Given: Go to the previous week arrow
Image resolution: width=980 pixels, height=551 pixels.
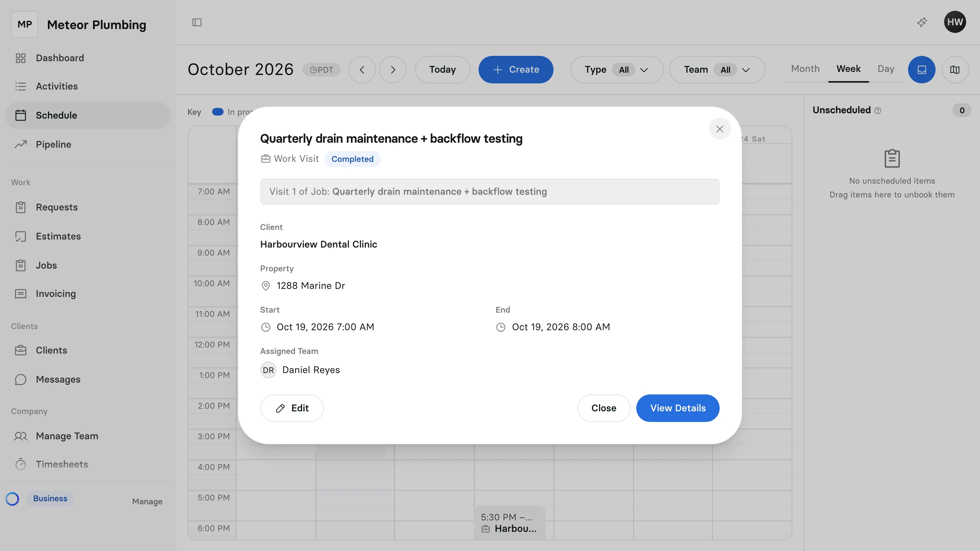Looking at the screenshot, I should 362,70.
